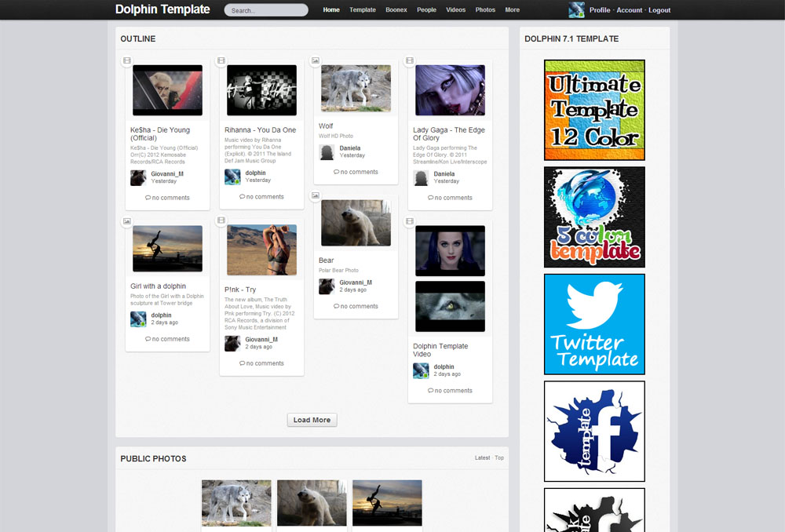Switch Public Photos to Latest
The image size is (785, 532).
coord(482,458)
